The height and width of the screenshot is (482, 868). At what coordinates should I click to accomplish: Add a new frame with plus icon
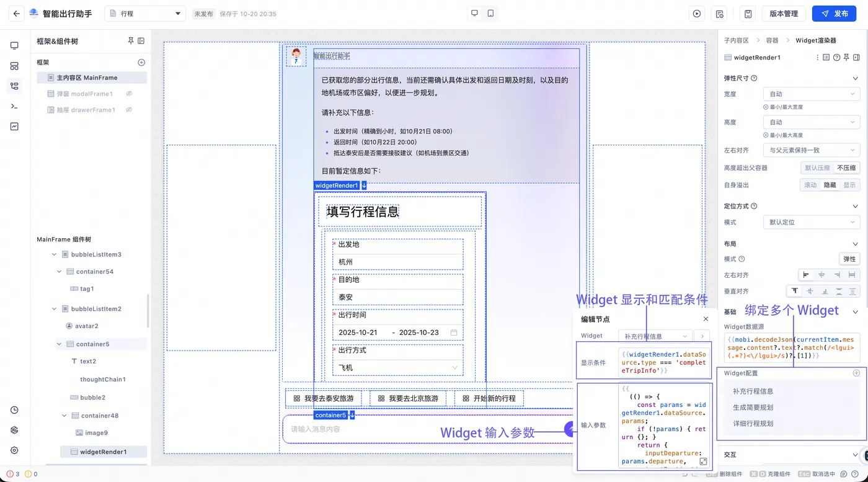point(141,63)
